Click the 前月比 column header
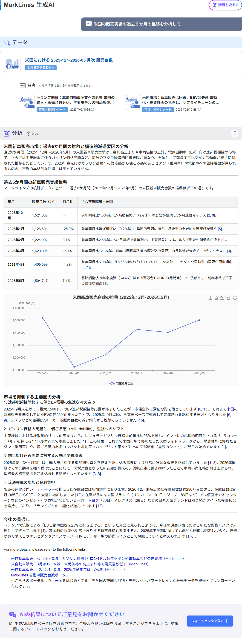Viewport: 242px width, 644px height. pyautogui.click(x=68, y=202)
